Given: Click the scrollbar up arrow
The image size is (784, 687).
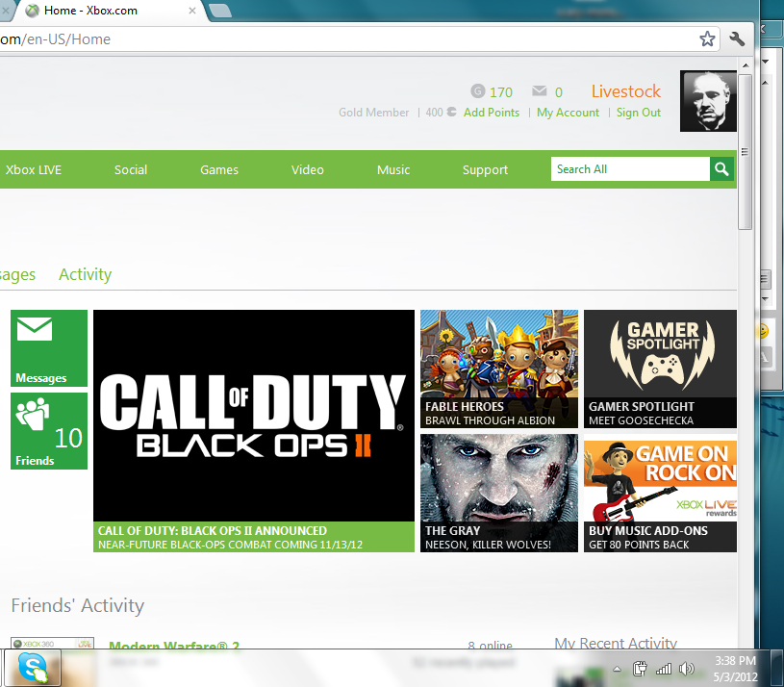Looking at the screenshot, I should (745, 65).
